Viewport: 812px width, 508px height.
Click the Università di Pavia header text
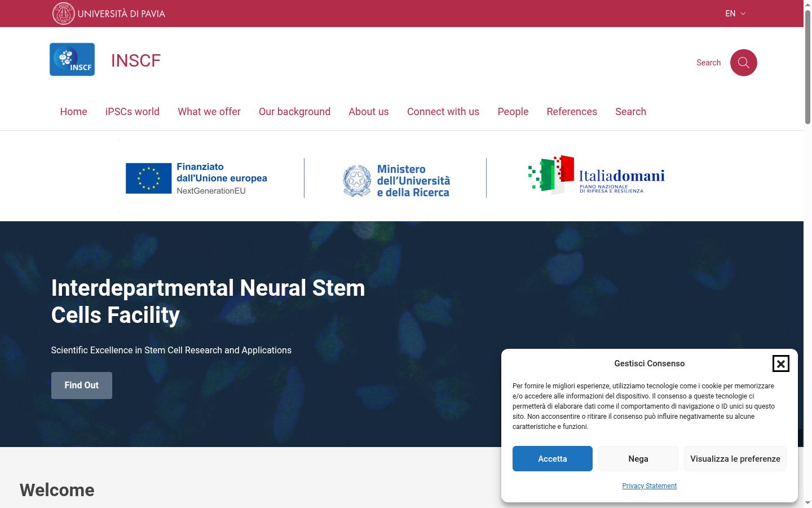[x=121, y=14]
